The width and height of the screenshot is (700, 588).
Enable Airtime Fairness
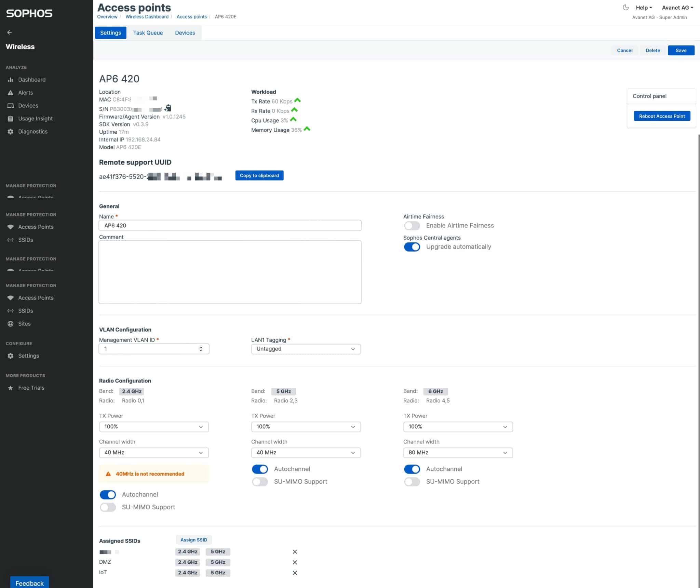pyautogui.click(x=412, y=226)
